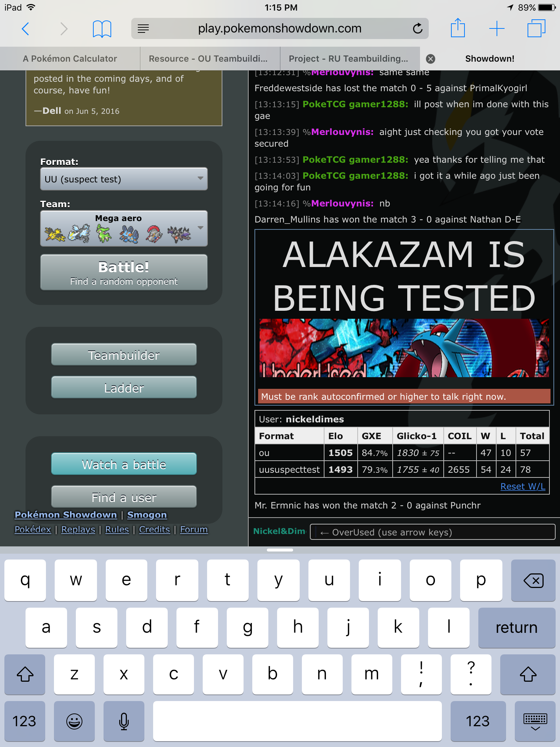This screenshot has height=747, width=560.
Task: Tap the return key
Action: (x=517, y=627)
